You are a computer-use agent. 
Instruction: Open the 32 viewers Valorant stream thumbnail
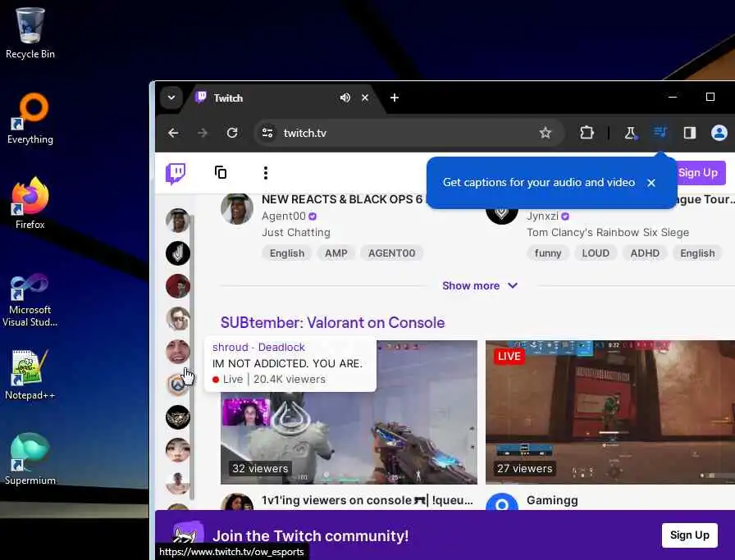[349, 412]
